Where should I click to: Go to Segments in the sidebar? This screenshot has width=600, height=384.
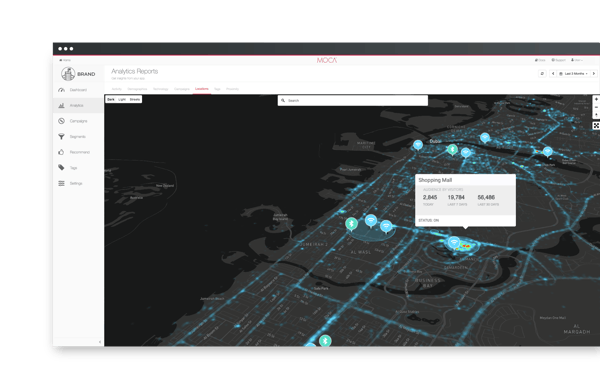pyautogui.click(x=78, y=137)
